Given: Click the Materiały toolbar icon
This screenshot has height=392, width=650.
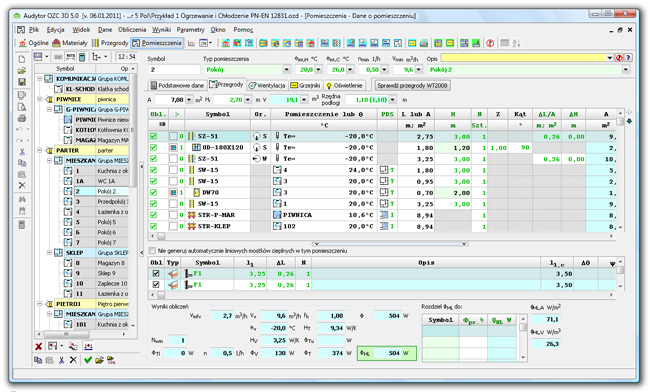Looking at the screenshot, I should 70,43.
